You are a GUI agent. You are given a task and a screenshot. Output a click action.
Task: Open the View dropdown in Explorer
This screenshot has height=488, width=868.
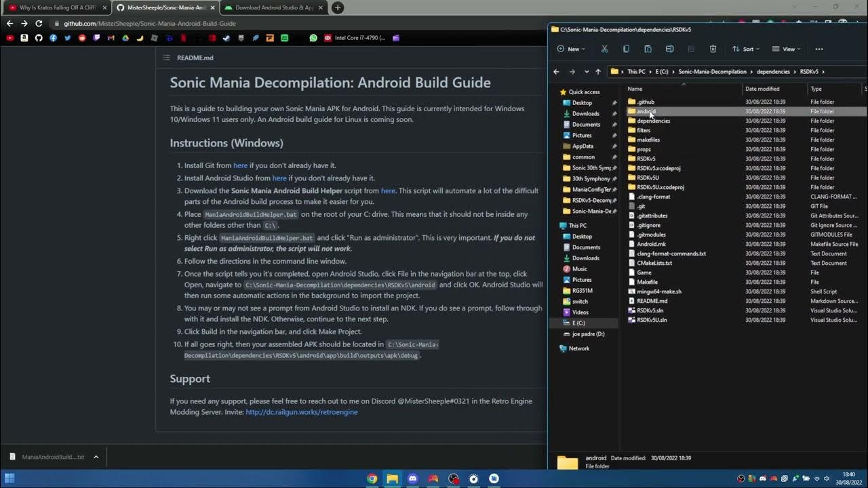click(x=786, y=49)
